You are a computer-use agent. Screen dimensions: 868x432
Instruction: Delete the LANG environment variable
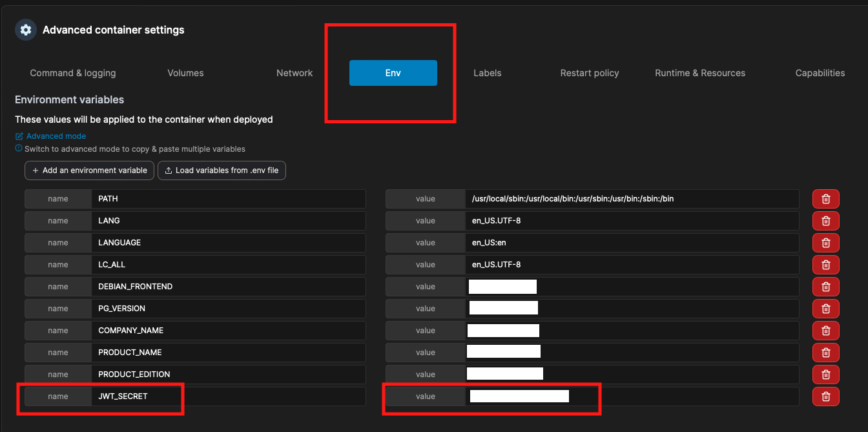point(825,221)
